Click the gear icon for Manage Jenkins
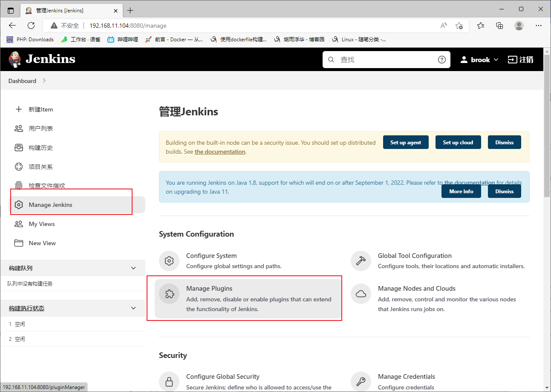 tap(18, 205)
